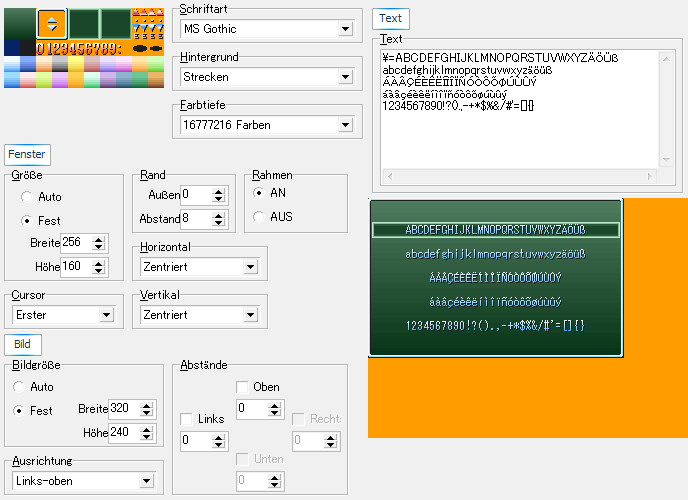Viewport: 688px width, 500px height.
Task: Click the orange up-down arrow tile
Action: [x=52, y=23]
